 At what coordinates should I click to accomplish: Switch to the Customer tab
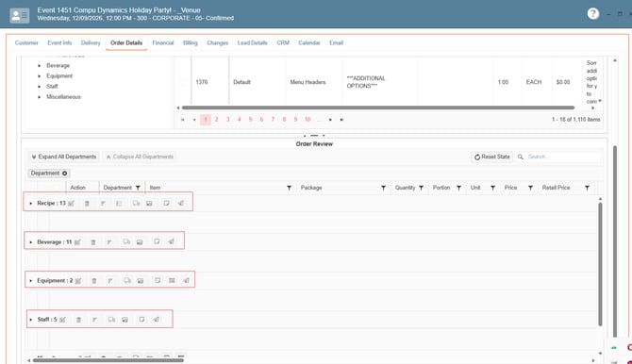[x=26, y=42]
